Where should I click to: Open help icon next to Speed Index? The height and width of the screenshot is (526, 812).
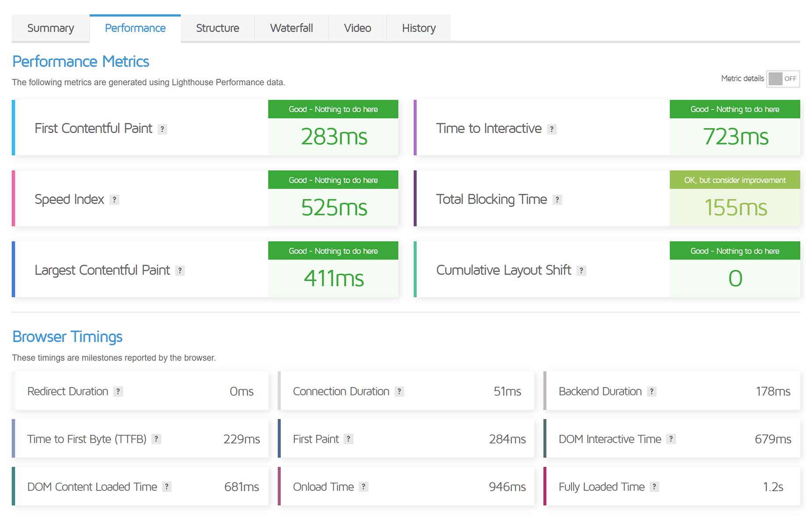tap(114, 200)
